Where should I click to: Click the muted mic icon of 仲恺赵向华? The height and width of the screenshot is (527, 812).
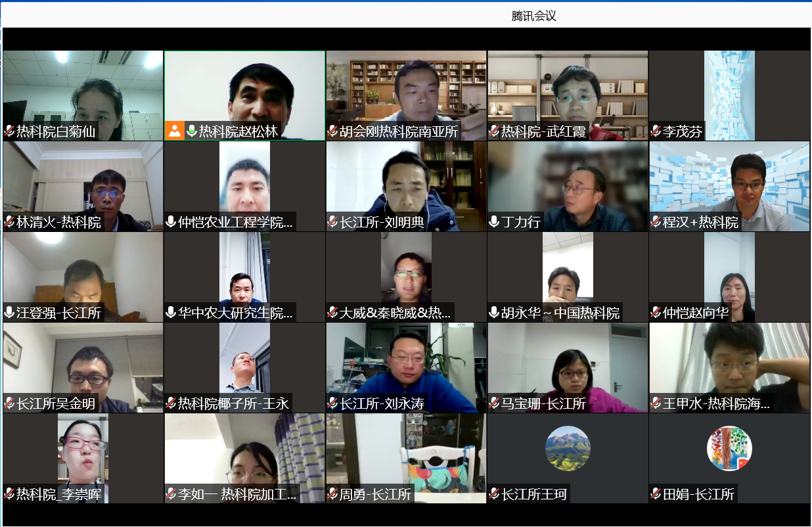point(656,313)
